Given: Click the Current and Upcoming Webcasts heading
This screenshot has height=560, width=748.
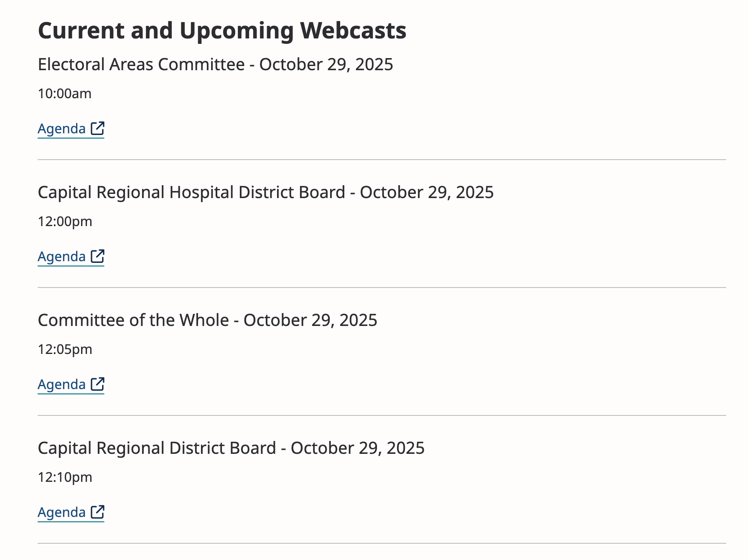Looking at the screenshot, I should click(x=222, y=31).
